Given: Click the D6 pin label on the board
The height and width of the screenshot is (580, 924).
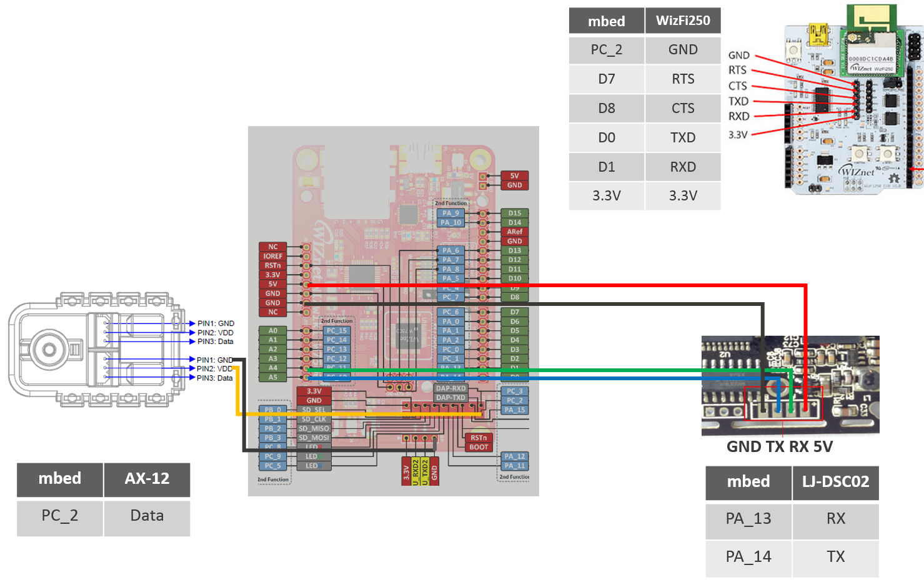Looking at the screenshot, I should (515, 322).
